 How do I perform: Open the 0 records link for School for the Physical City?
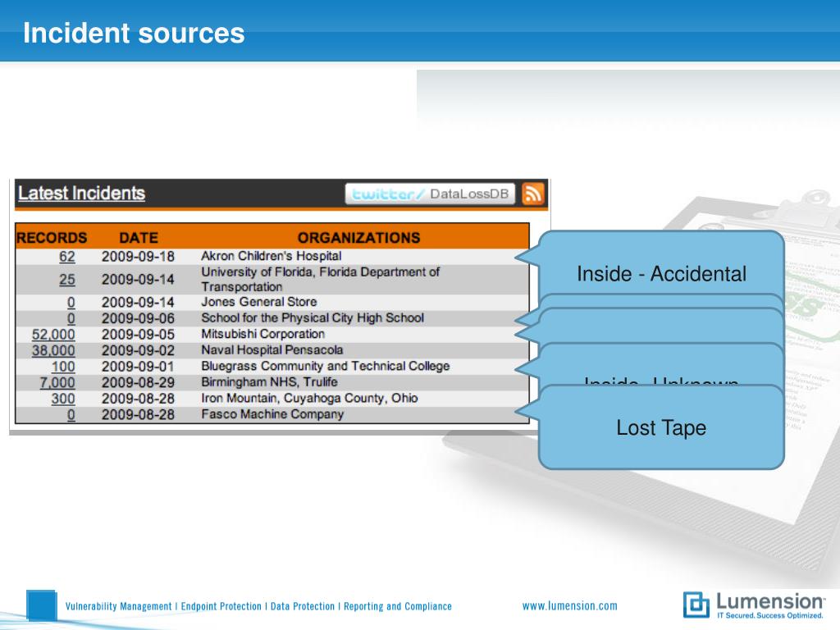(x=71, y=319)
